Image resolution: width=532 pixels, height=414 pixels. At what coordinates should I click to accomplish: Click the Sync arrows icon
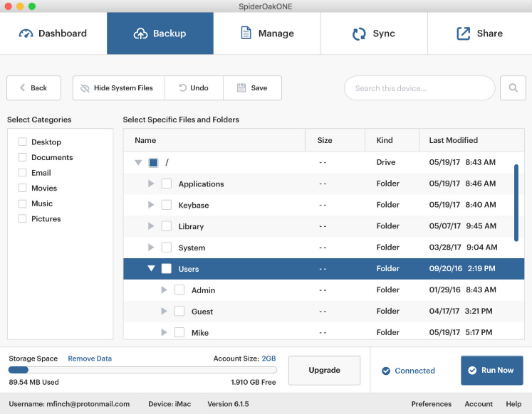359,33
